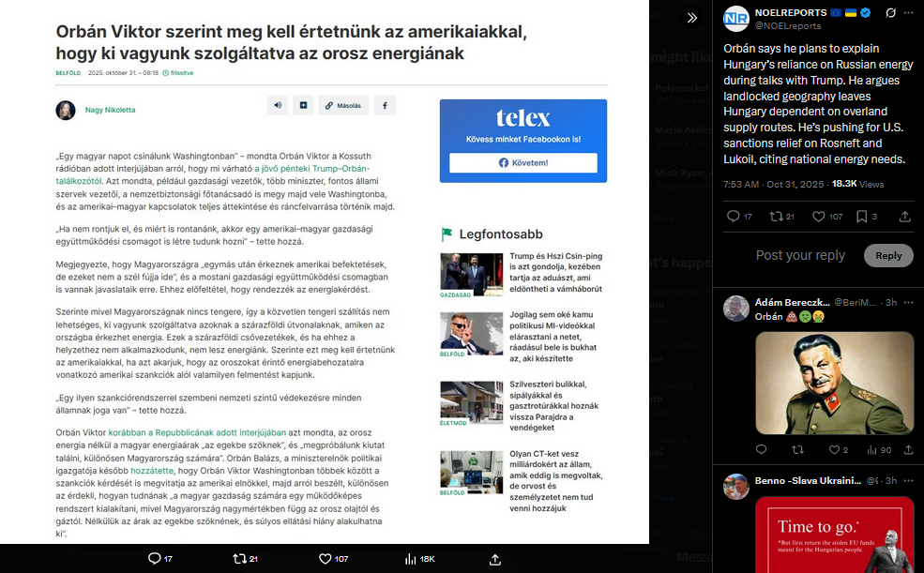The height and width of the screenshot is (573, 924).
Task: Open 'Szilveszteri bulikkal, sípályákkal' story
Action: coord(553,406)
